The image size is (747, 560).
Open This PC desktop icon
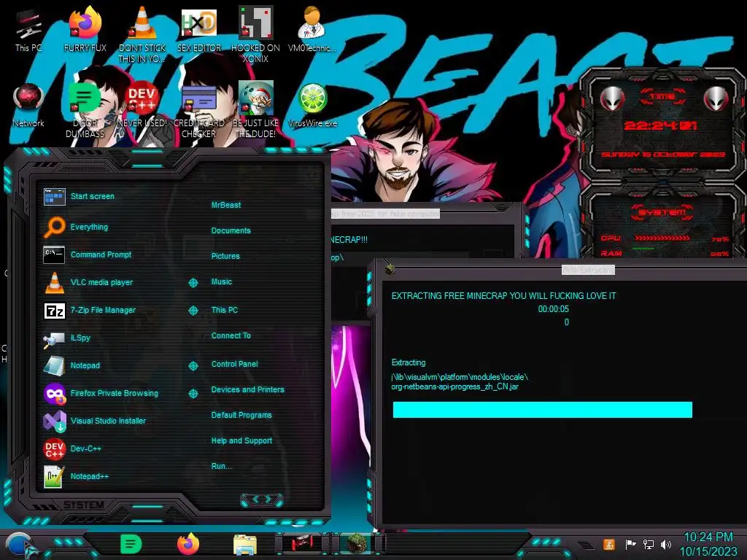[x=28, y=31]
